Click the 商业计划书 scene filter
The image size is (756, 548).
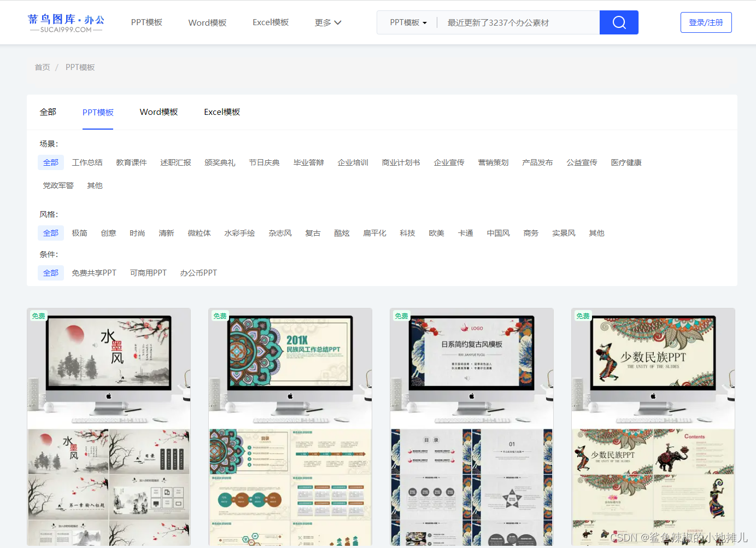click(401, 162)
